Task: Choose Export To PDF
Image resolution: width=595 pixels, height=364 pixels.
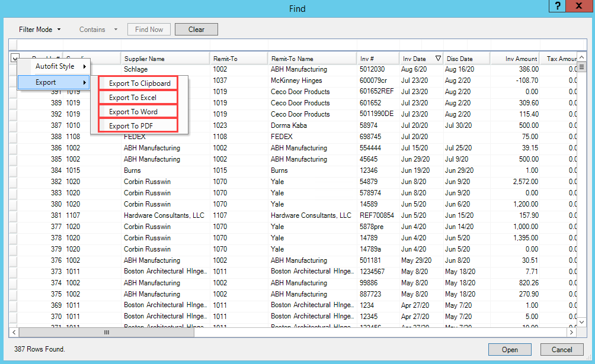Action: pyautogui.click(x=138, y=125)
